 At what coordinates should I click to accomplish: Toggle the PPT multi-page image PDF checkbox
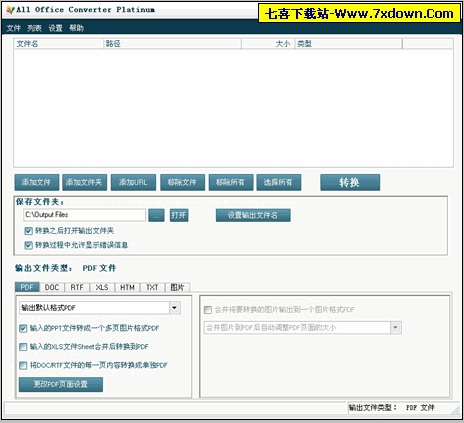(x=23, y=329)
